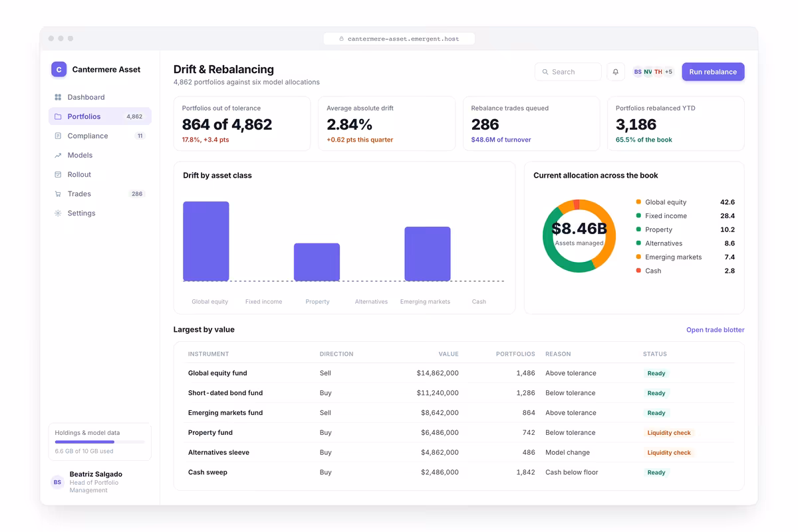Click the Settings gear icon
The image size is (798, 532).
point(58,213)
